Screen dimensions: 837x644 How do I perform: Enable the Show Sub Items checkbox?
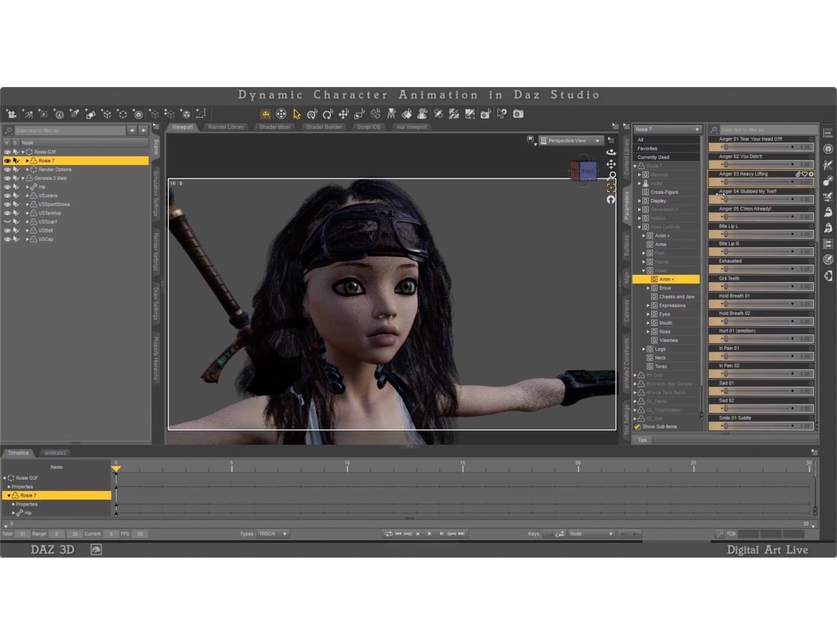[x=637, y=426]
